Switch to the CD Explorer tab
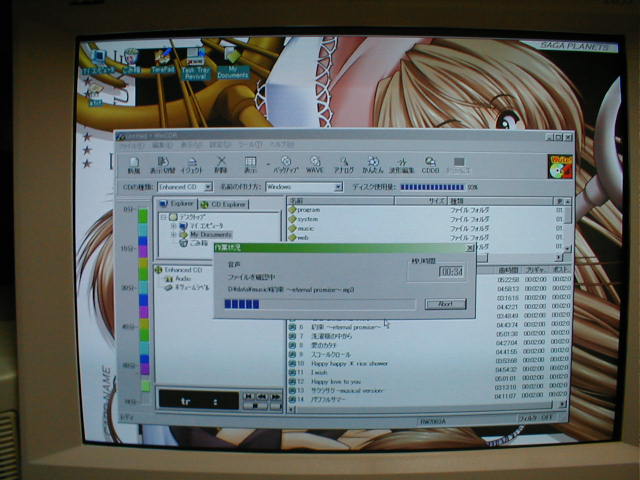This screenshot has height=480, width=640. (x=223, y=204)
